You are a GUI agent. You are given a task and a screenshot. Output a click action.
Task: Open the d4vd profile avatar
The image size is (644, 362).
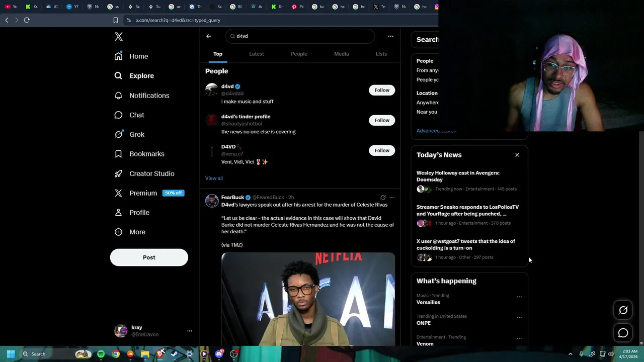point(212,90)
